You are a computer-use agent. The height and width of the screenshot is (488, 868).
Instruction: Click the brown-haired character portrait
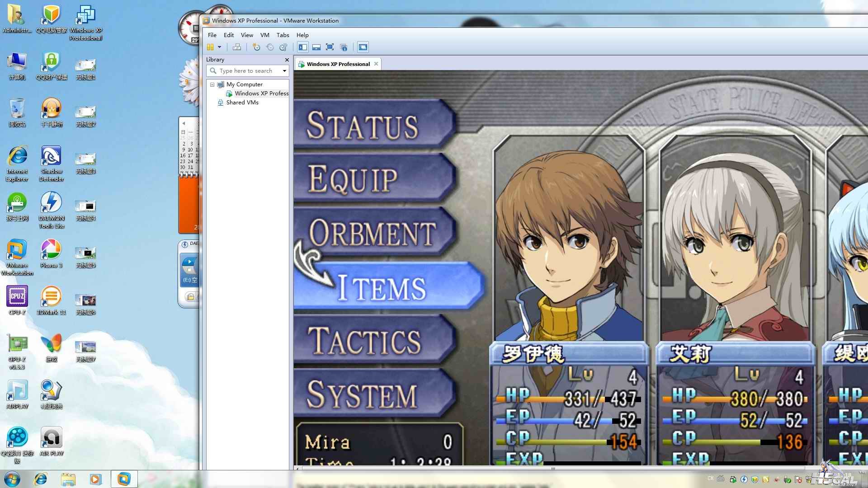(x=569, y=239)
